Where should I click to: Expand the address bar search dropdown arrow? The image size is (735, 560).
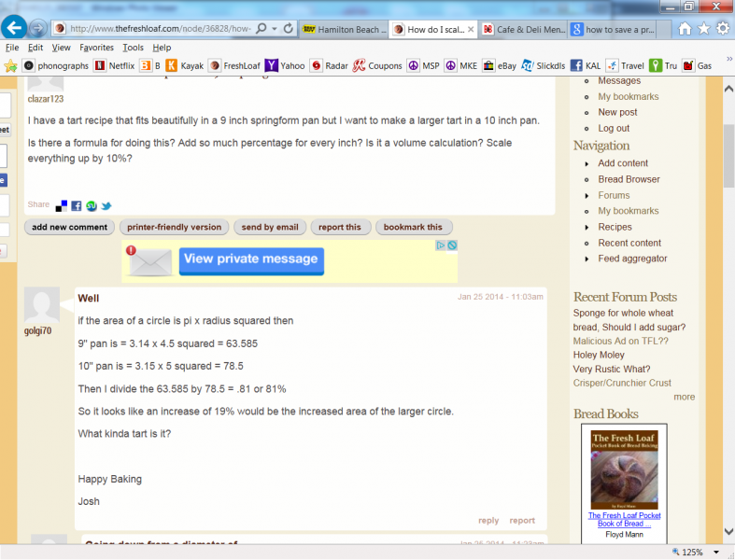click(x=273, y=29)
